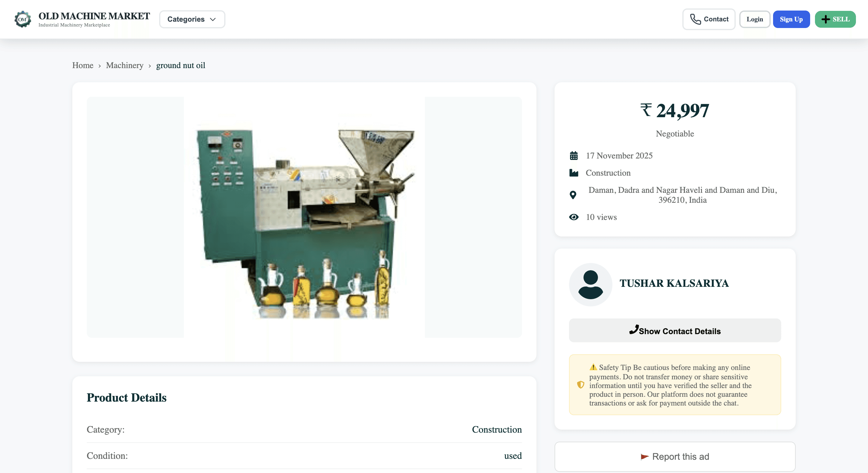
Task: Click the seller avatar profile icon
Action: tap(590, 285)
